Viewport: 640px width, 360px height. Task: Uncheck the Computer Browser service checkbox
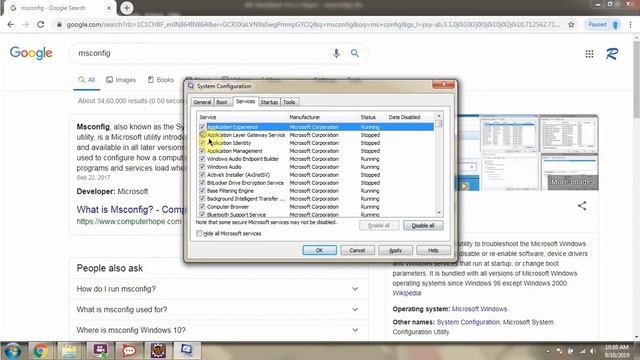[x=202, y=207]
